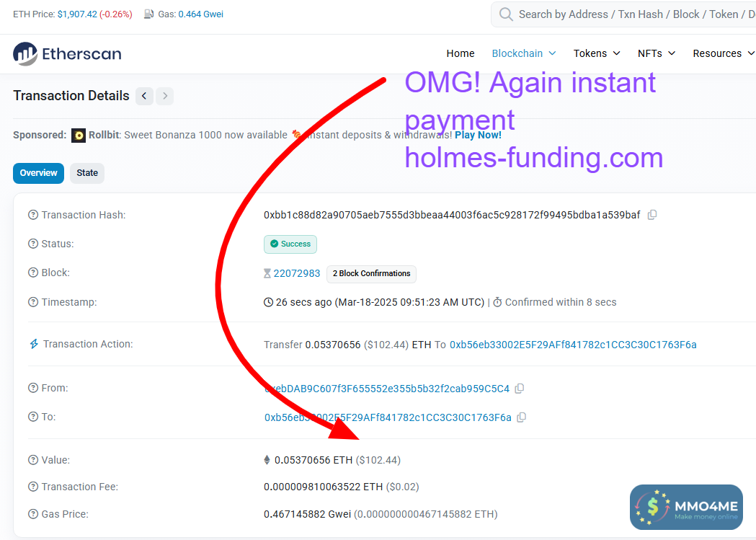Click gas price 0.467145882 Gwei text

tap(307, 515)
